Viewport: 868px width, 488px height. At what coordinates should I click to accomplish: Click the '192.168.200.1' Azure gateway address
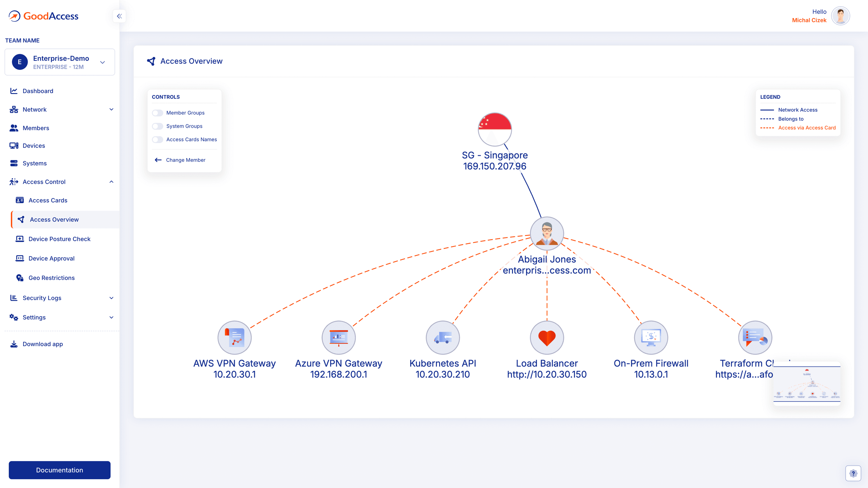(339, 374)
